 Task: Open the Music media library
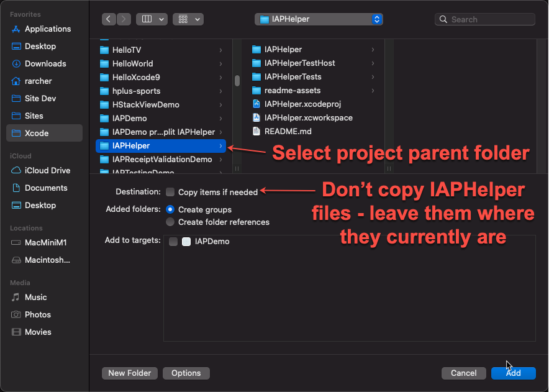44,297
